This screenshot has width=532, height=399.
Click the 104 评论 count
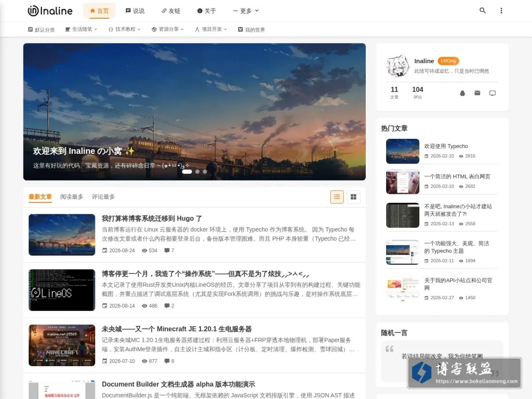pyautogui.click(x=418, y=93)
